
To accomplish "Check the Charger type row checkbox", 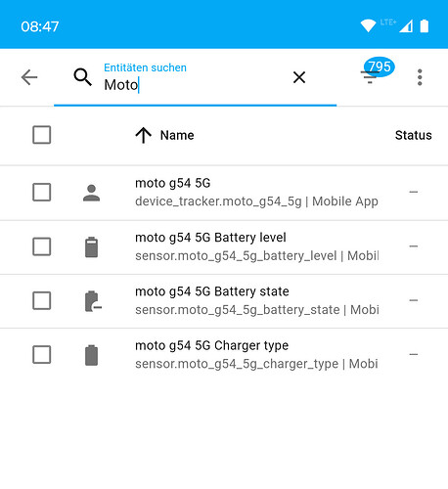I will pyautogui.click(x=42, y=354).
